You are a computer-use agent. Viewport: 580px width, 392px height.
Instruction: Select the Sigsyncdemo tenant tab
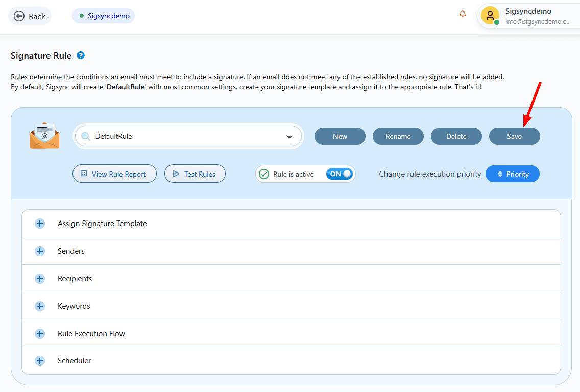pos(104,16)
